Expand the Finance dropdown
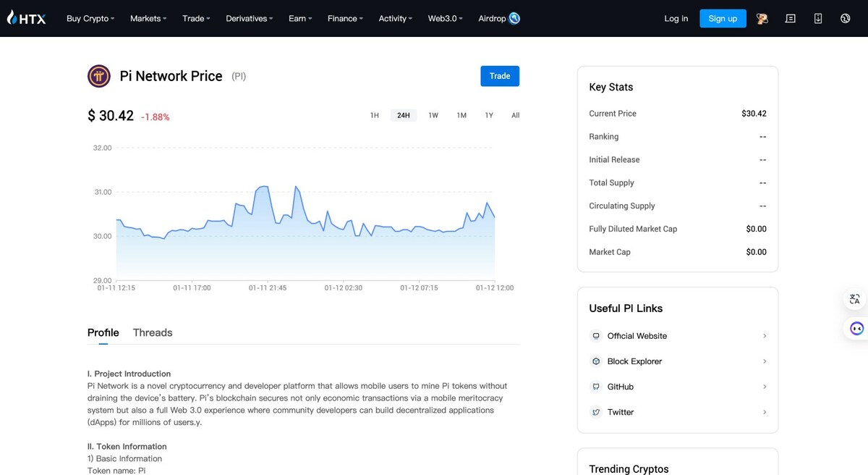The image size is (868, 475). pos(345,19)
